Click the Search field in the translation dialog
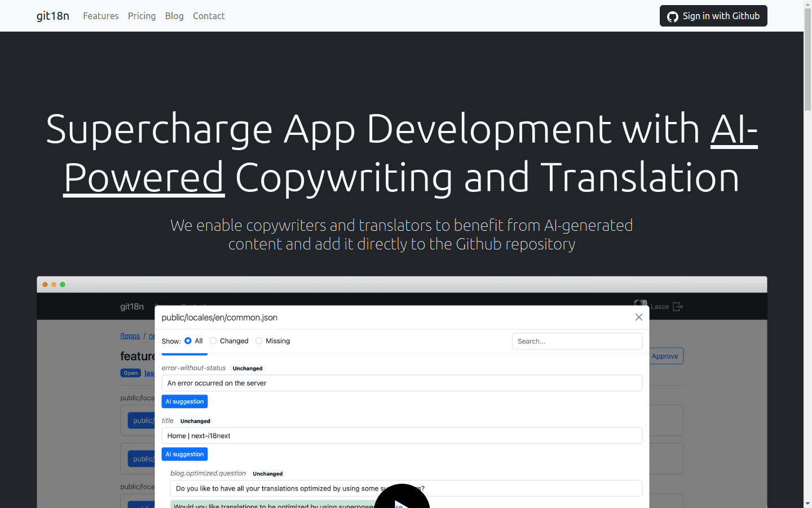Viewport: 812px width, 508px height. [576, 341]
